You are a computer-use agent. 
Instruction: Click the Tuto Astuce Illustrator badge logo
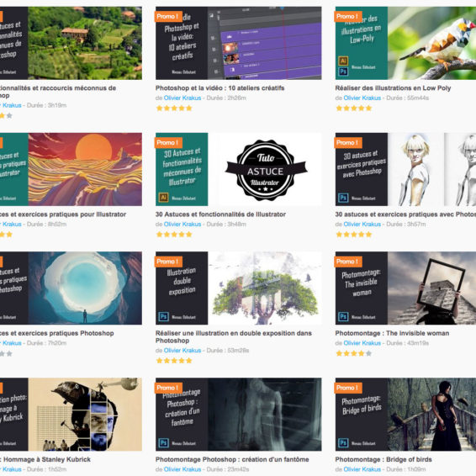pyautogui.click(x=266, y=170)
